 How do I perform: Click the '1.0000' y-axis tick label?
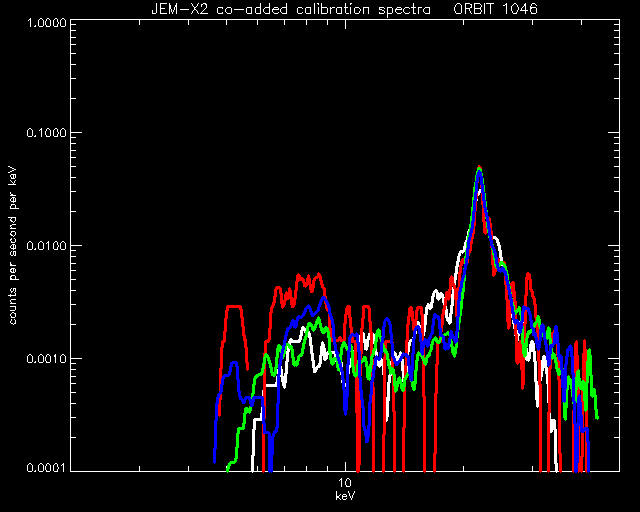[x=46, y=22]
